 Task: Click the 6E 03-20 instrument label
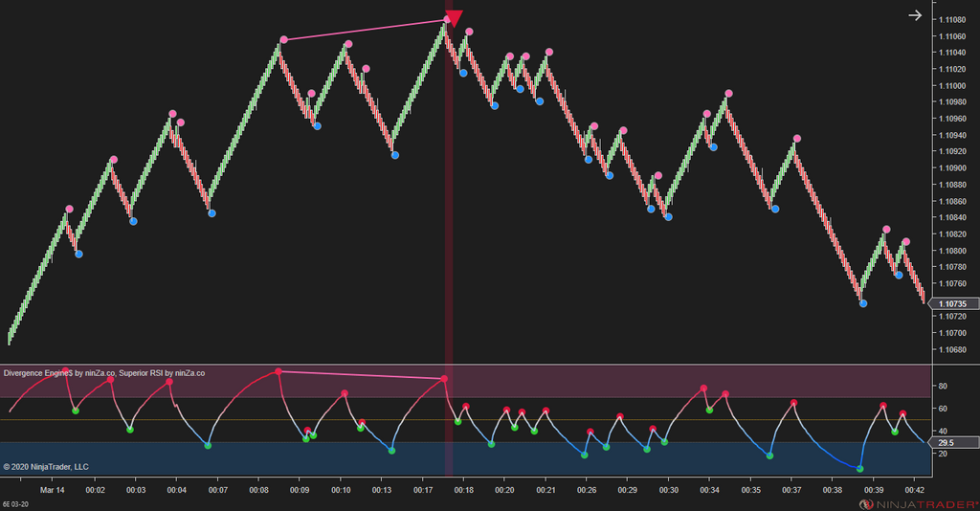(15, 504)
